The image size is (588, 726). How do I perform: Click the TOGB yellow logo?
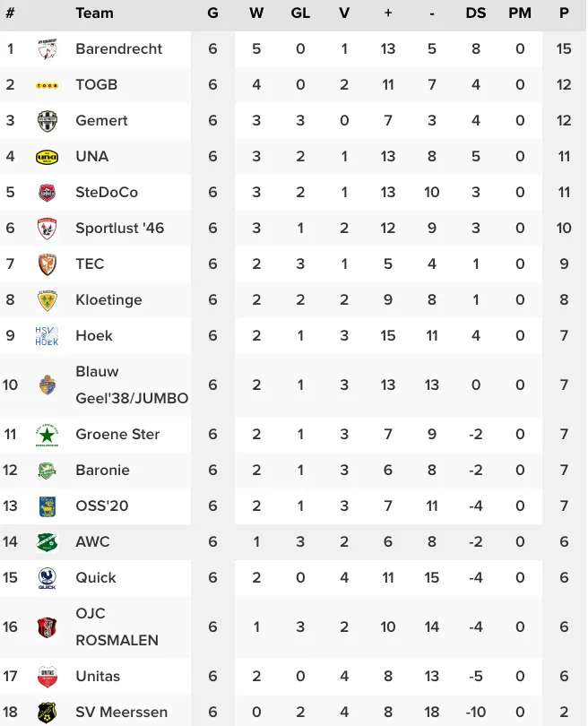[x=47, y=85]
